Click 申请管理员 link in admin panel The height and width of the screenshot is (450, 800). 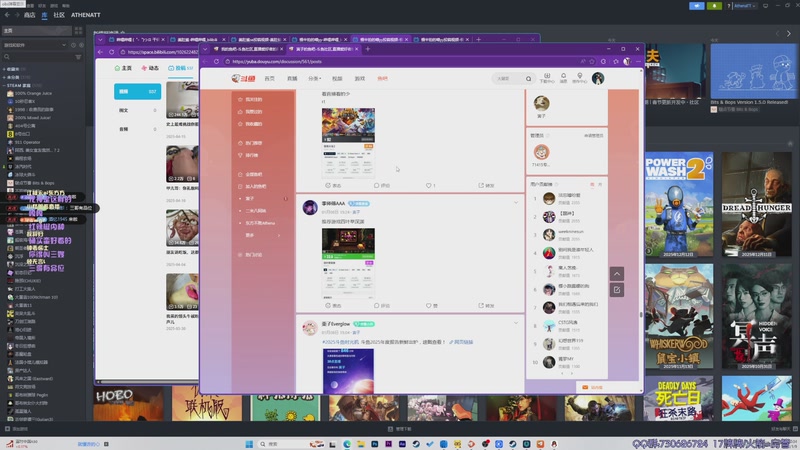593,136
